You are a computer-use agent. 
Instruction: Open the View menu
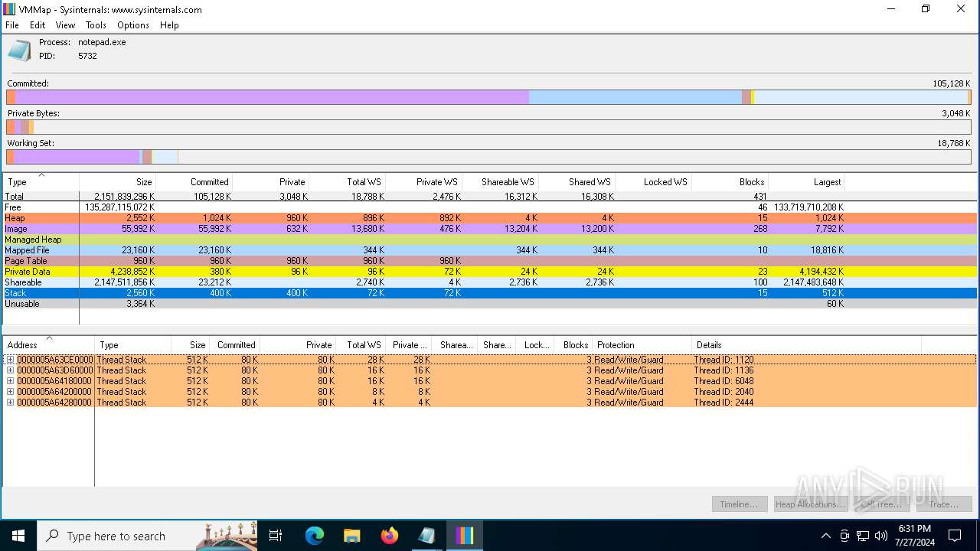(x=65, y=25)
